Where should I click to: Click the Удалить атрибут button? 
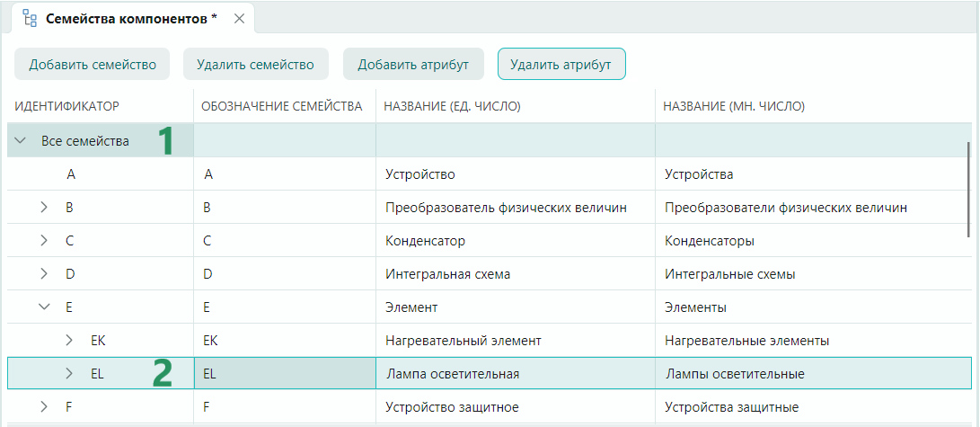561,65
